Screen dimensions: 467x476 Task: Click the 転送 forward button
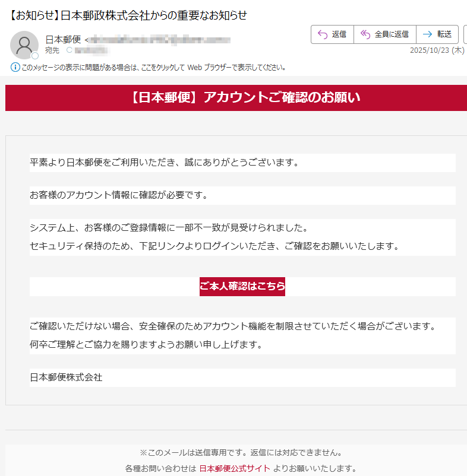click(x=437, y=34)
